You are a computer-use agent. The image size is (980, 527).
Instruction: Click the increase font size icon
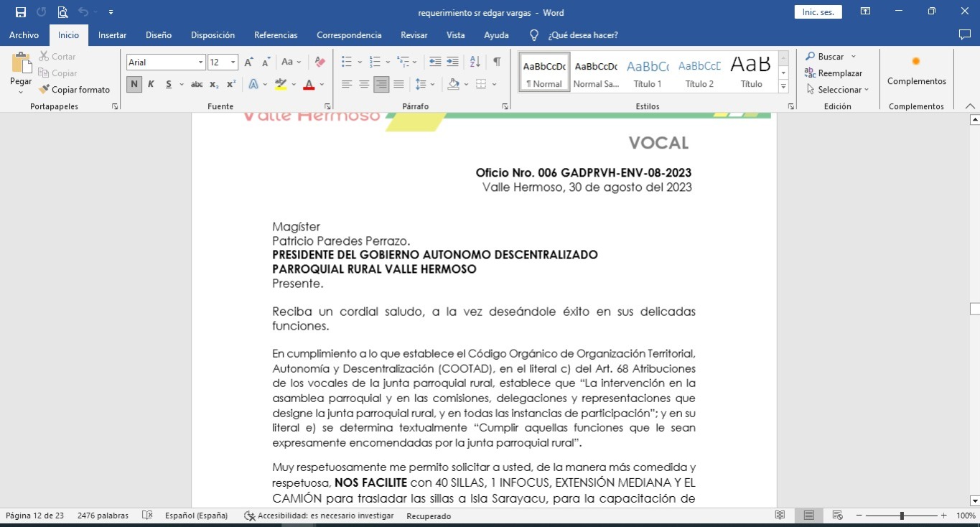coord(248,62)
